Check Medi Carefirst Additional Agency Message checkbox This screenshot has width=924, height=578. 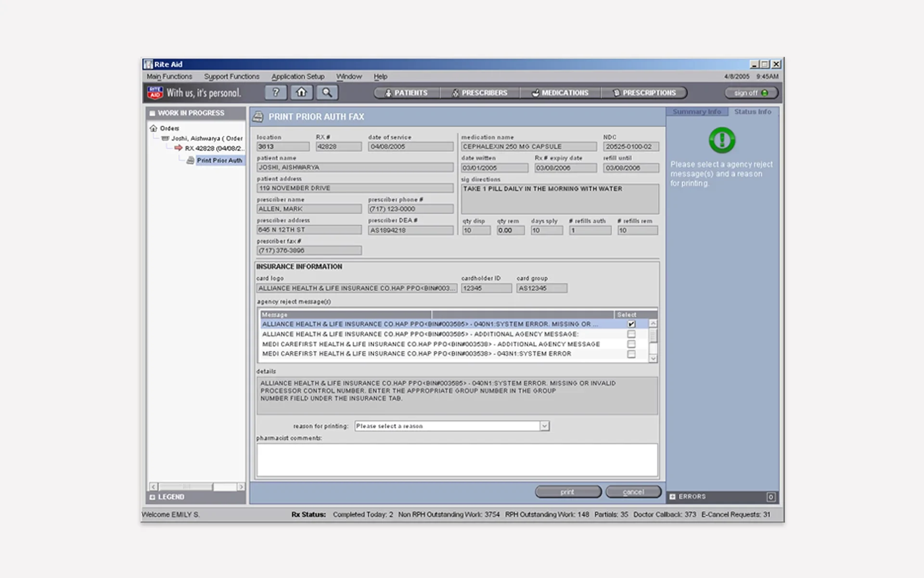pyautogui.click(x=631, y=344)
